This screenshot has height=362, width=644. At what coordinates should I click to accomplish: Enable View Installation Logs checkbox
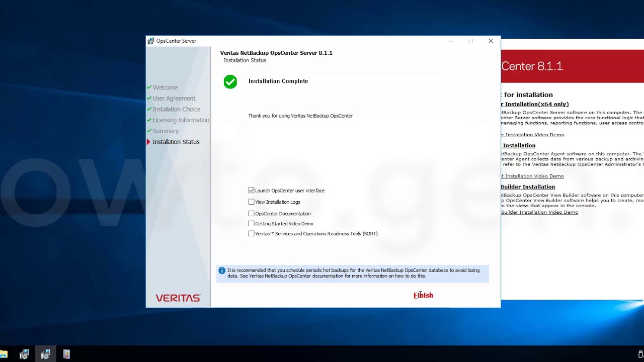[x=252, y=202]
